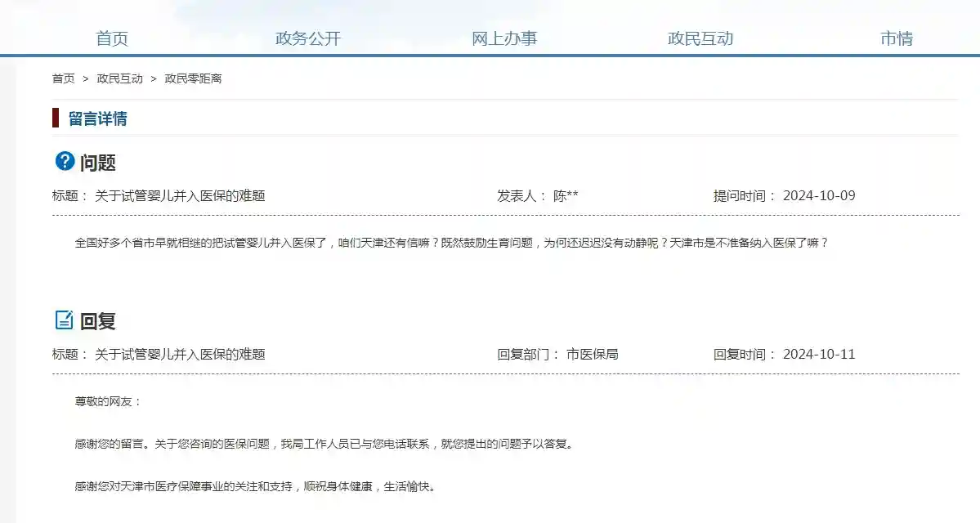
Task: Switch to the 政务公开 navigation tab
Action: point(308,38)
